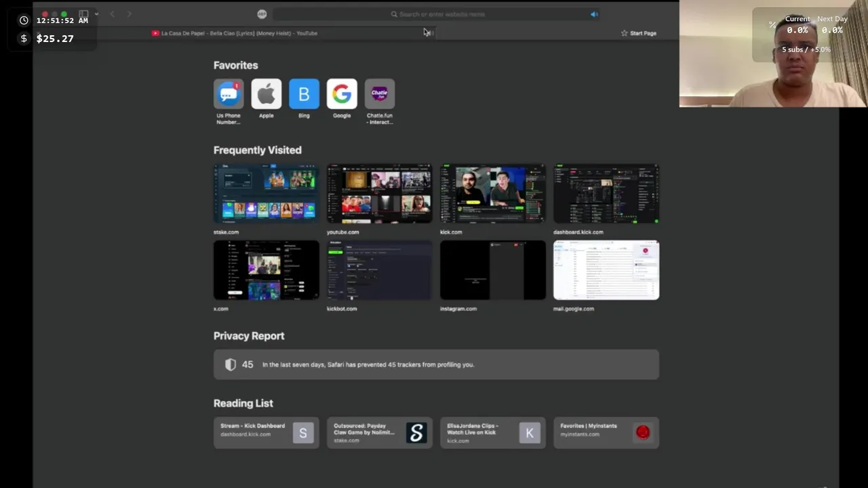This screenshot has width=868, height=488.
Task: Open the stake.com thumbnail
Action: click(x=266, y=194)
